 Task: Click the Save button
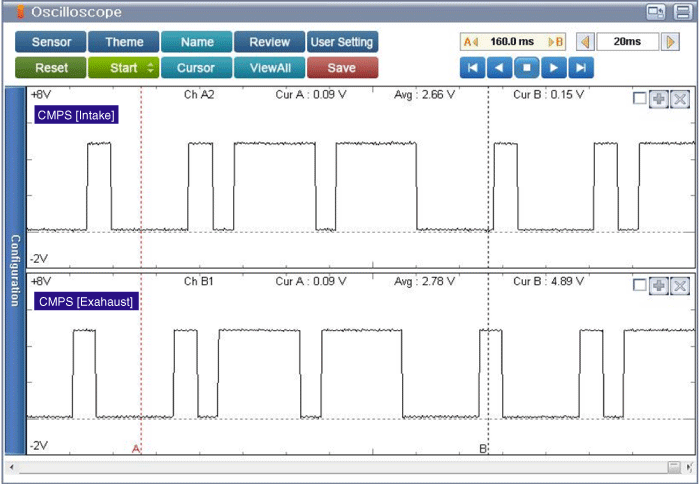pyautogui.click(x=342, y=68)
